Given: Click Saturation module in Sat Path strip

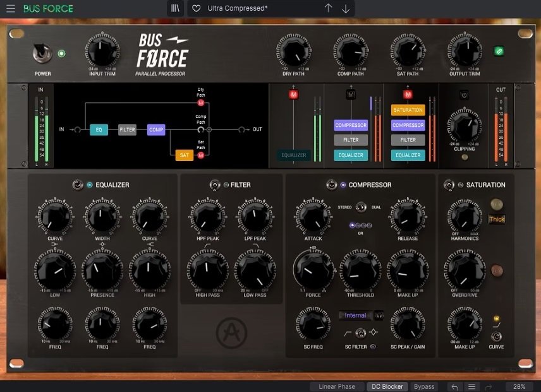Looking at the screenshot, I should 408,110.
